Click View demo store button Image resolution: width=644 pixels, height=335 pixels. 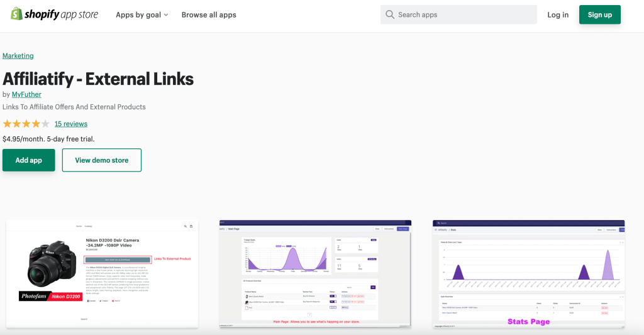[x=102, y=160]
